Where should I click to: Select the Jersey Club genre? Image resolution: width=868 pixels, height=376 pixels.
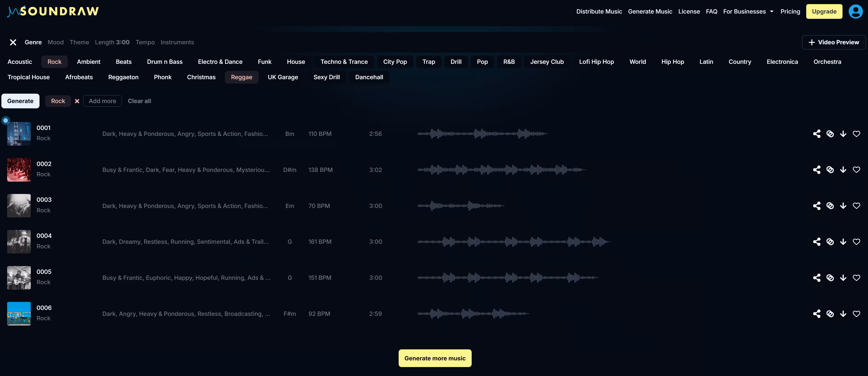coord(547,62)
